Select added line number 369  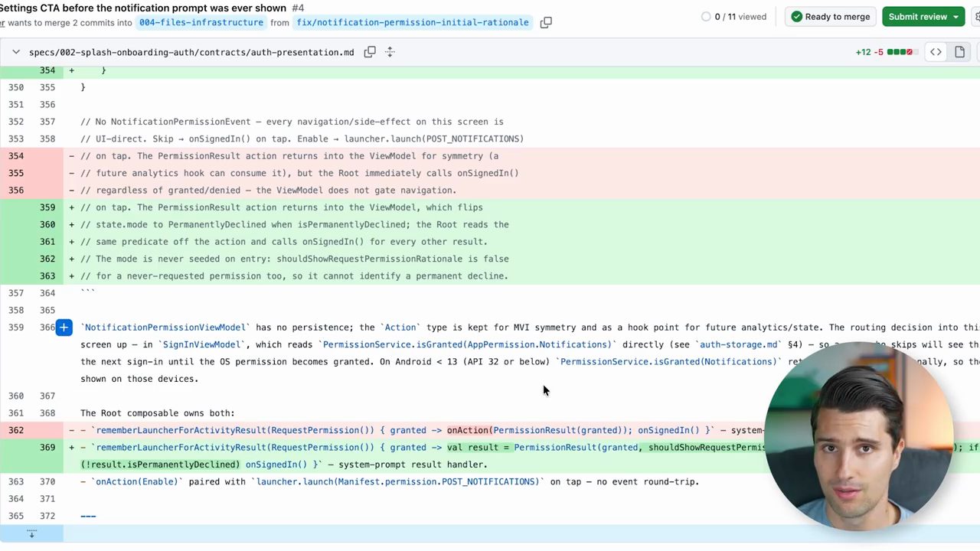[x=47, y=448]
